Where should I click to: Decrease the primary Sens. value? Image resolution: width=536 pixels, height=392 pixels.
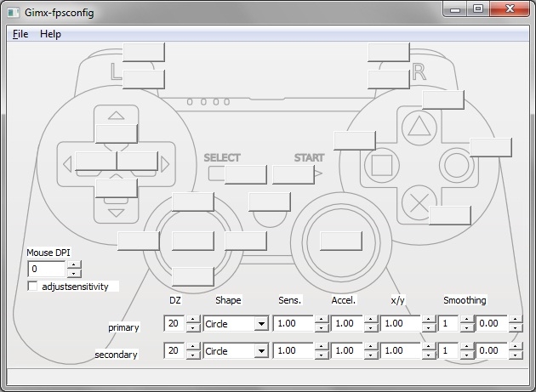(x=322, y=327)
